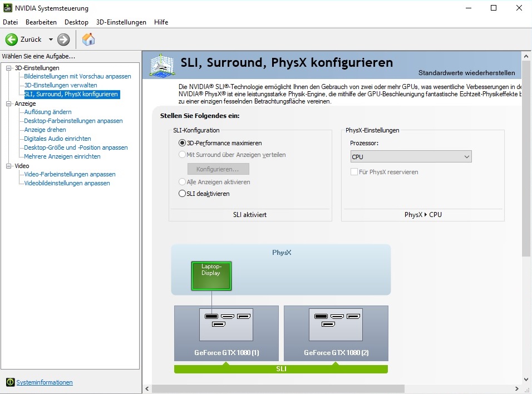Click the Konfigurieren... button
Image resolution: width=532 pixels, height=394 pixels.
[218, 169]
